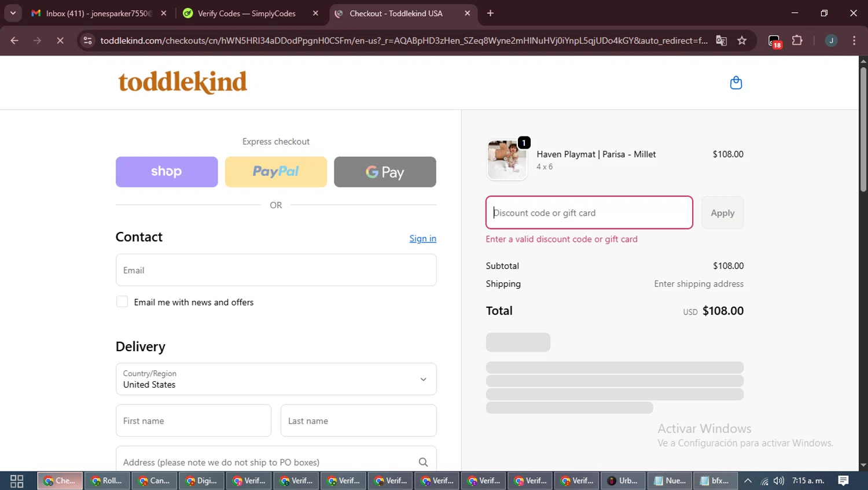Expand the Country/Region dropdown
Viewport: 868px width, 490px height.
(x=276, y=379)
